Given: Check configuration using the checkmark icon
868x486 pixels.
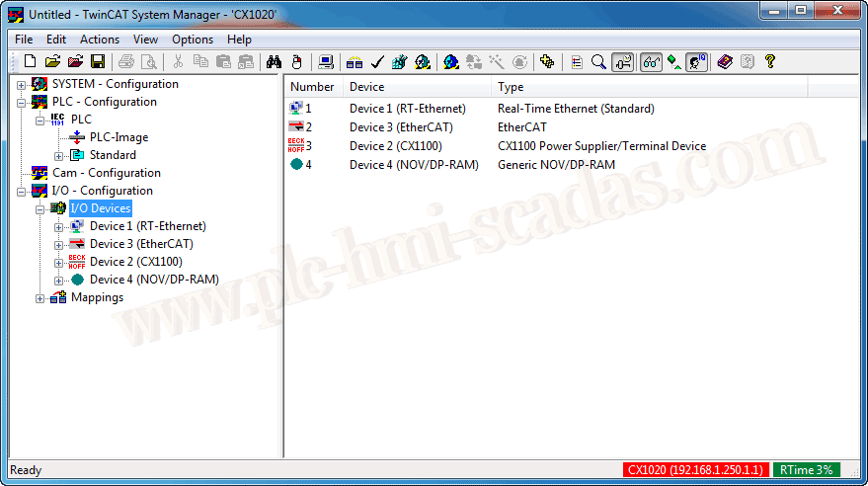Looking at the screenshot, I should tap(377, 62).
